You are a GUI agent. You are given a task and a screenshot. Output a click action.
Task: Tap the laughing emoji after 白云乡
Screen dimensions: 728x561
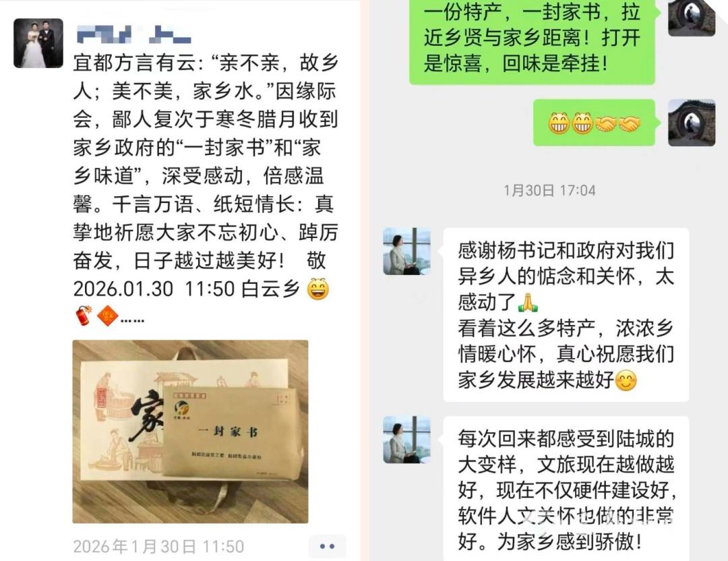click(x=318, y=289)
